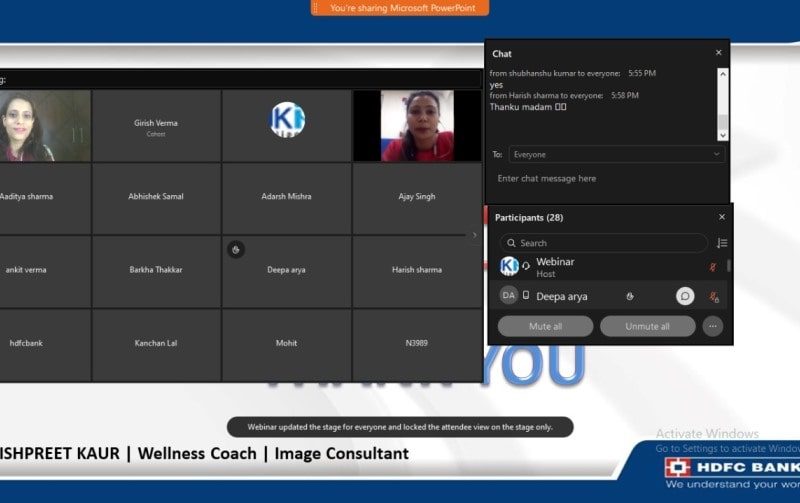
Task: Open the 'To: Everyone' recipient dropdown
Action: (x=616, y=155)
